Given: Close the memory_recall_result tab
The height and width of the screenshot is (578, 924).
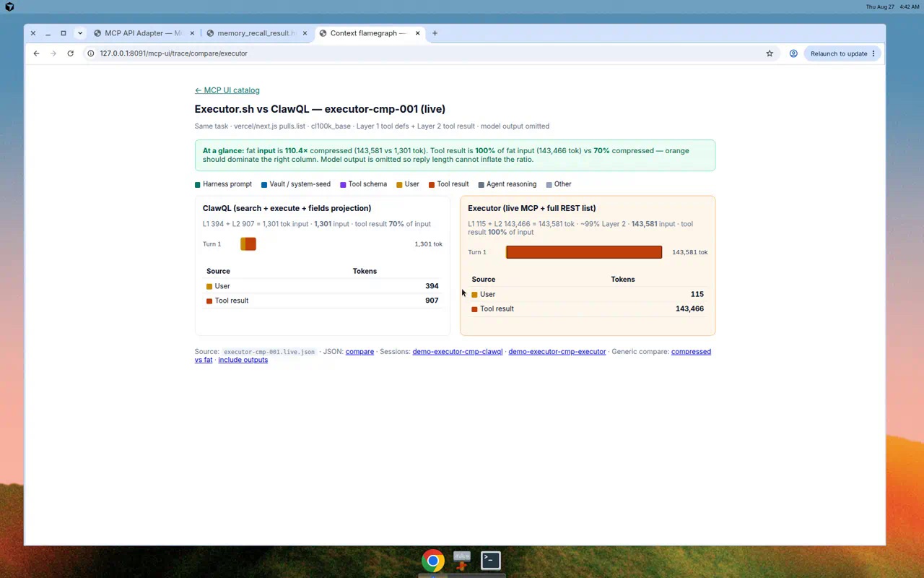Looking at the screenshot, I should click(305, 33).
